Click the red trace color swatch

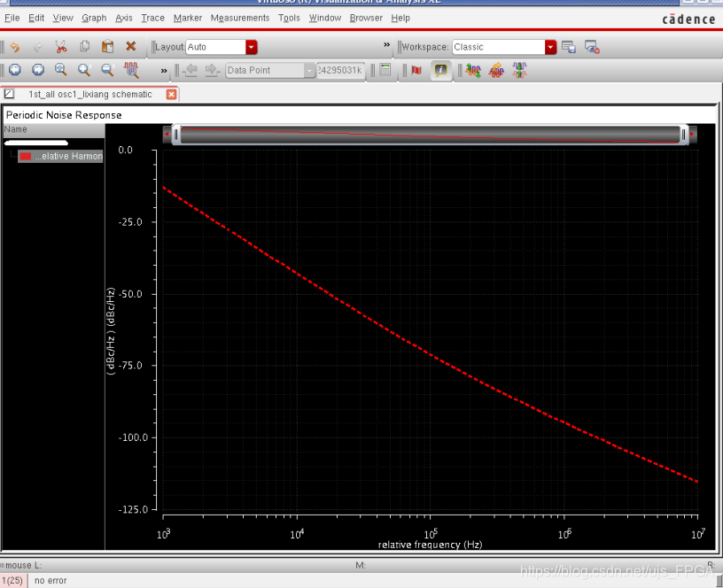point(26,156)
